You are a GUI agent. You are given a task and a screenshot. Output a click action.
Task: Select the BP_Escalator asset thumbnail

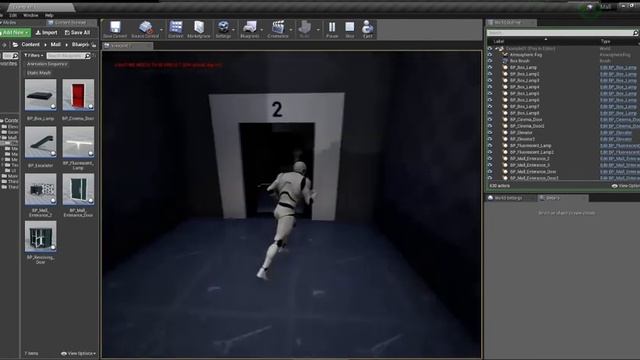[40, 142]
